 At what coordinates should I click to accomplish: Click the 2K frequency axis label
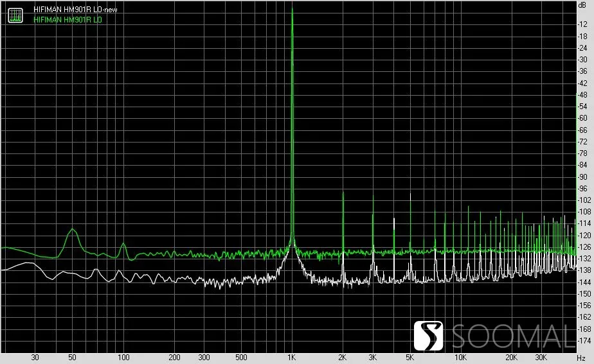[x=343, y=358]
